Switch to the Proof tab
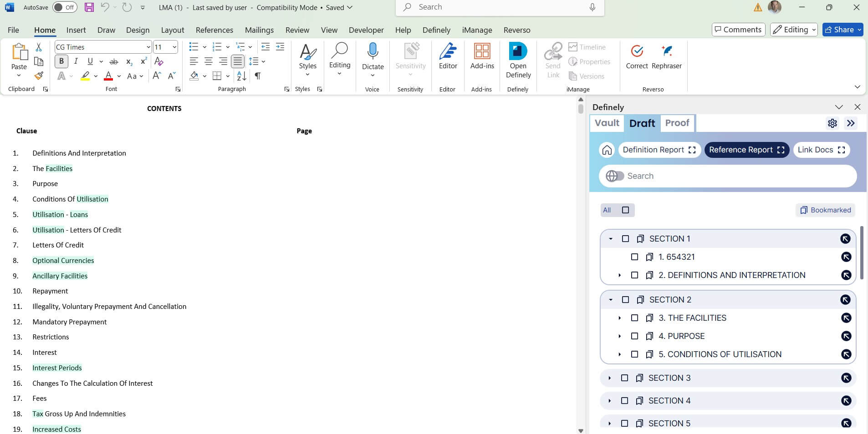 click(x=677, y=123)
